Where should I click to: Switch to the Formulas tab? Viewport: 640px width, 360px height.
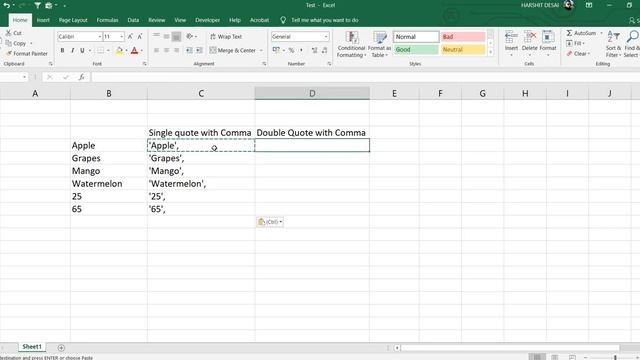(107, 20)
